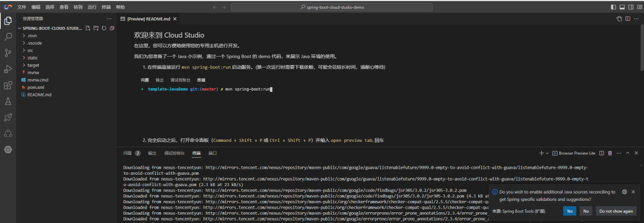Open the 查看 menu
This screenshot has width=644, height=223.
[64, 7]
